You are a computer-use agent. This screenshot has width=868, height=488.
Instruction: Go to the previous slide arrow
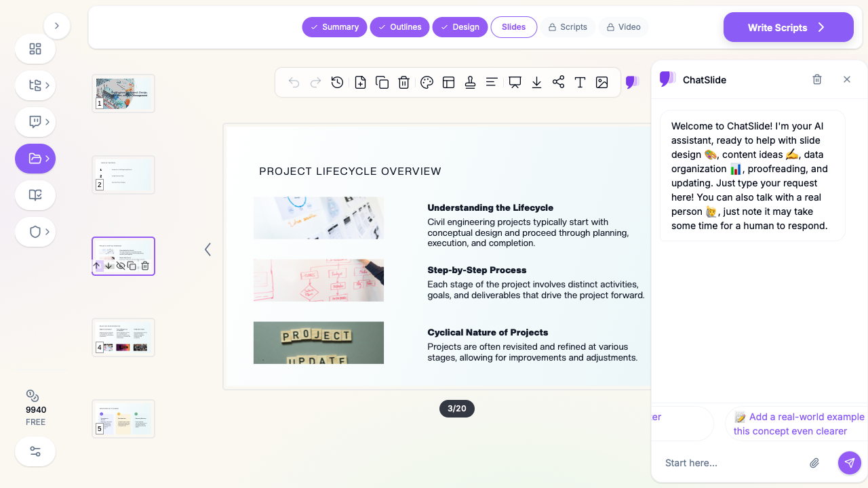click(x=208, y=249)
